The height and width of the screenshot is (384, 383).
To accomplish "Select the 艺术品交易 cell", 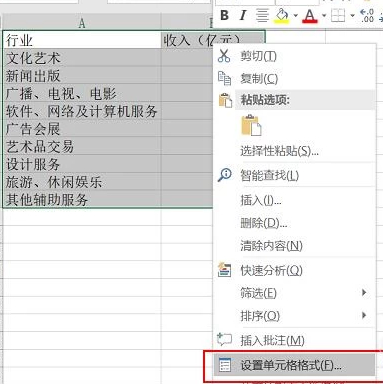I will [82, 146].
